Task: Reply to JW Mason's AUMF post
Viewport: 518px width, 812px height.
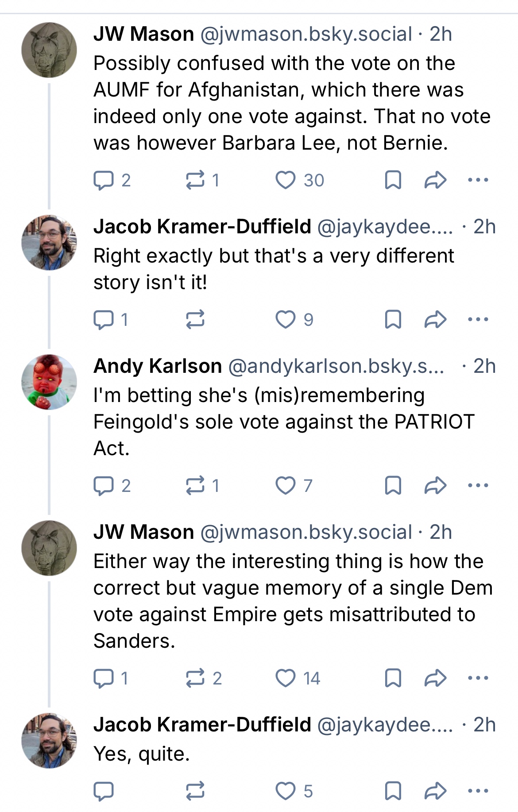Action: pyautogui.click(x=104, y=180)
